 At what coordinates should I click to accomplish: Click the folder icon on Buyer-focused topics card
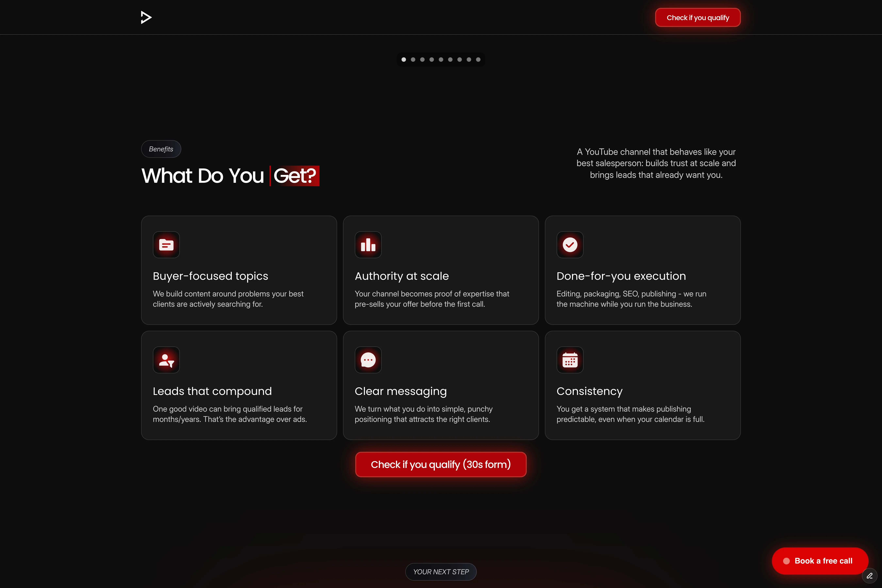[166, 245]
